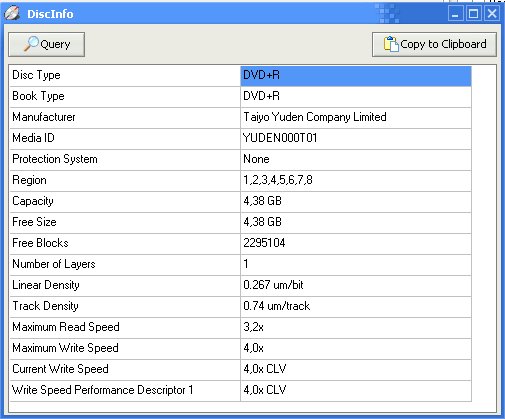Image resolution: width=505 pixels, height=419 pixels.
Task: Select Write Speed Performance Descriptor 1 row
Action: 240,391
